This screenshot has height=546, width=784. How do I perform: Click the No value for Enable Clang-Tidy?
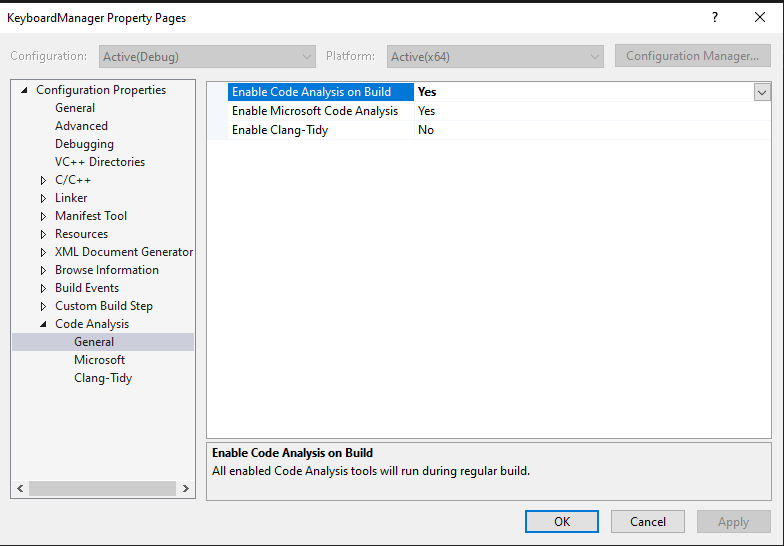(426, 130)
